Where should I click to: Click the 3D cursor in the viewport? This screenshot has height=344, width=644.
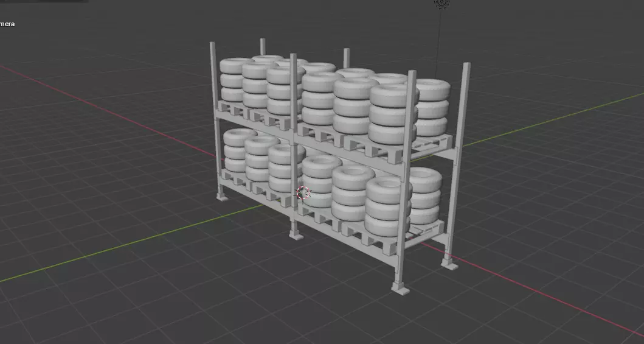click(303, 192)
